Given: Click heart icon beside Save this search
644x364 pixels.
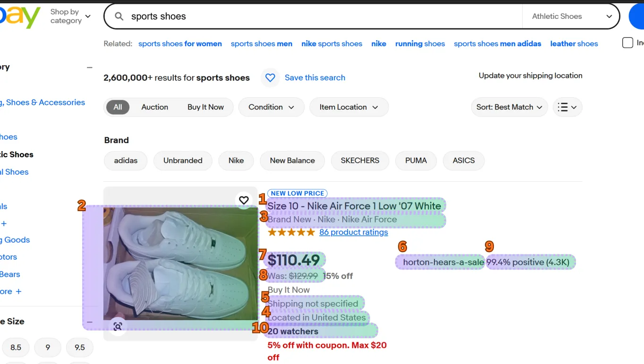Looking at the screenshot, I should tap(270, 77).
